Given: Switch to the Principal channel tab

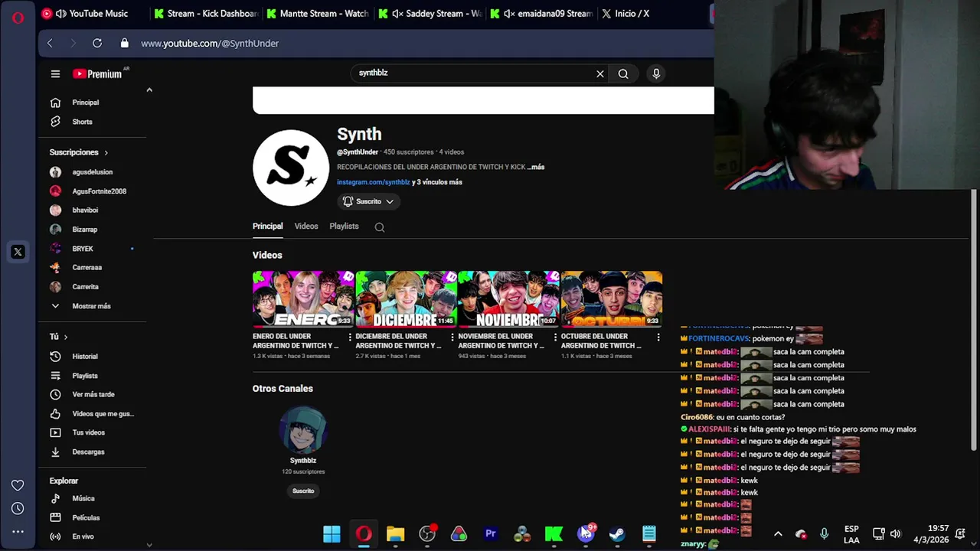Looking at the screenshot, I should 267,227.
